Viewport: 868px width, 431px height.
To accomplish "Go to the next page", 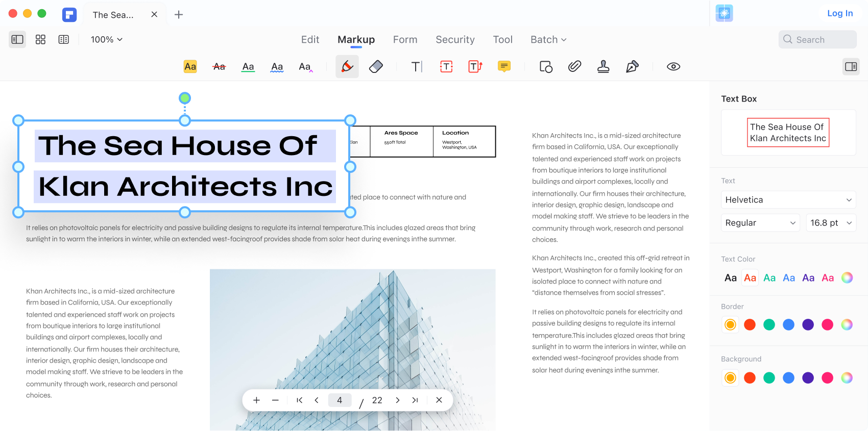I will (397, 400).
